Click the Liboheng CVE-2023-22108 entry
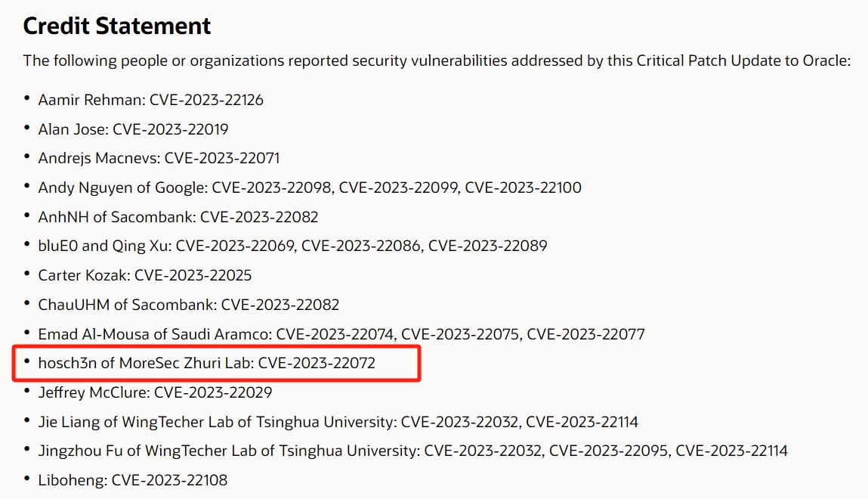Viewport: 868px width, 499px height. [x=132, y=480]
